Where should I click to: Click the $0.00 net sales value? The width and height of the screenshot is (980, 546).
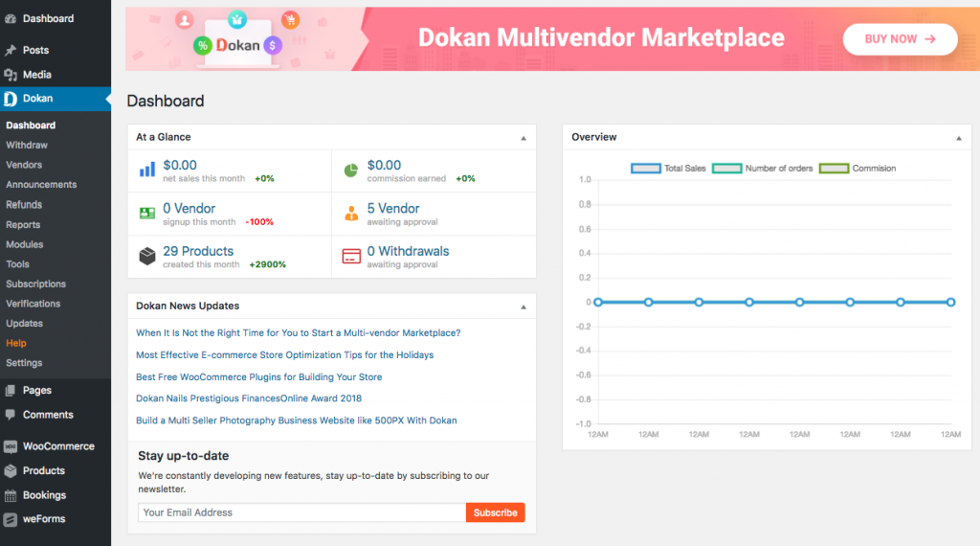(x=180, y=165)
